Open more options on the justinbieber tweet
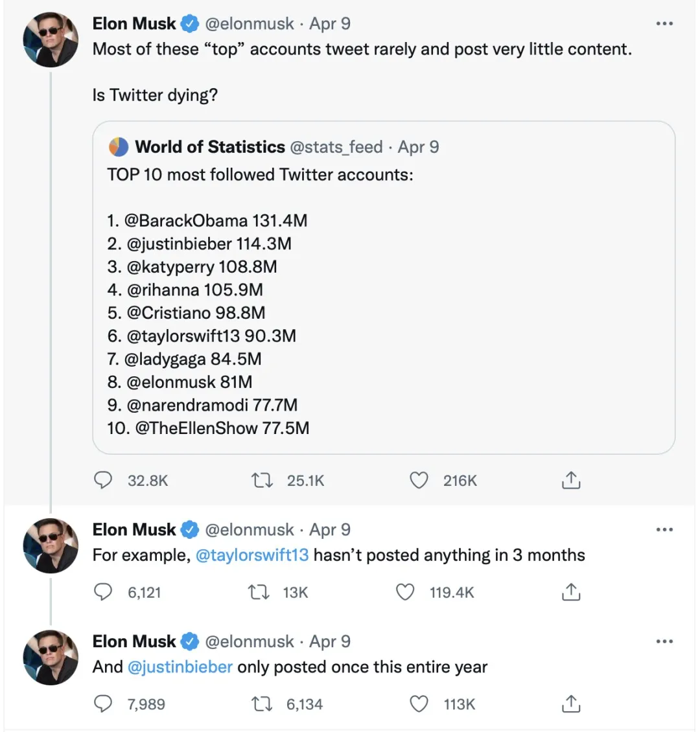This screenshot has width=700, height=732. (x=664, y=641)
